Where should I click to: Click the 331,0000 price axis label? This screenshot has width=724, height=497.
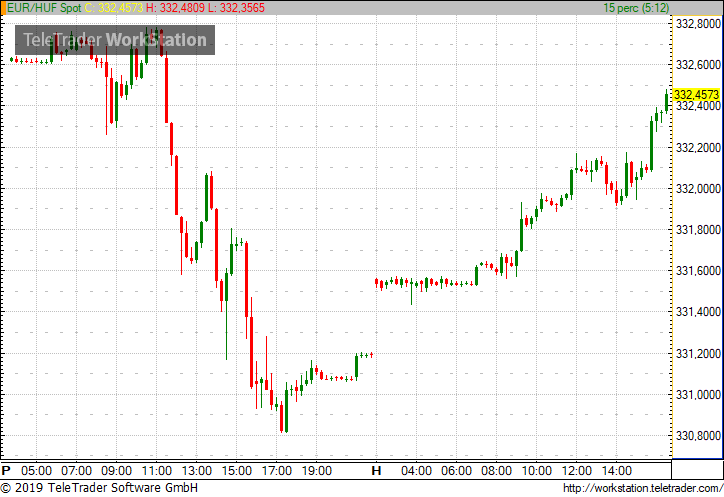coord(698,395)
